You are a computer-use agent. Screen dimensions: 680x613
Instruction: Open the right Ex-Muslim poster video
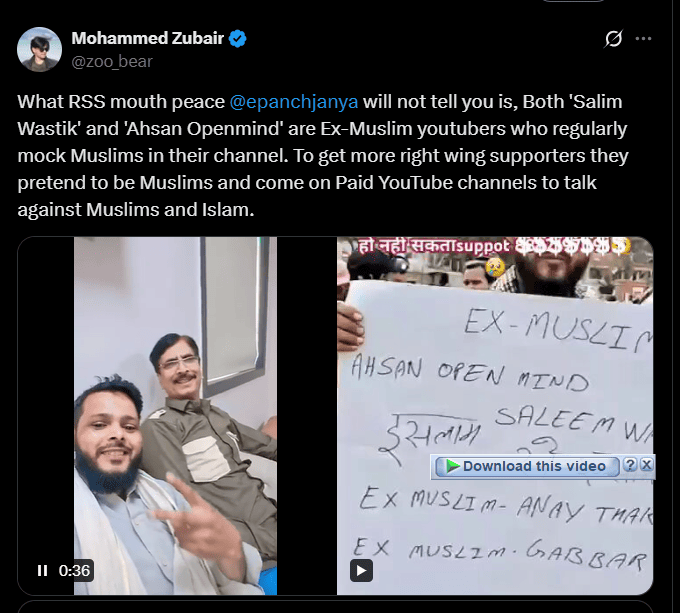coord(495,416)
